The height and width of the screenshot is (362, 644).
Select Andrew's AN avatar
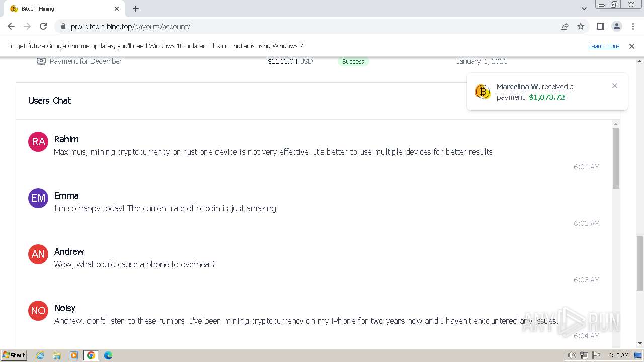(x=38, y=254)
